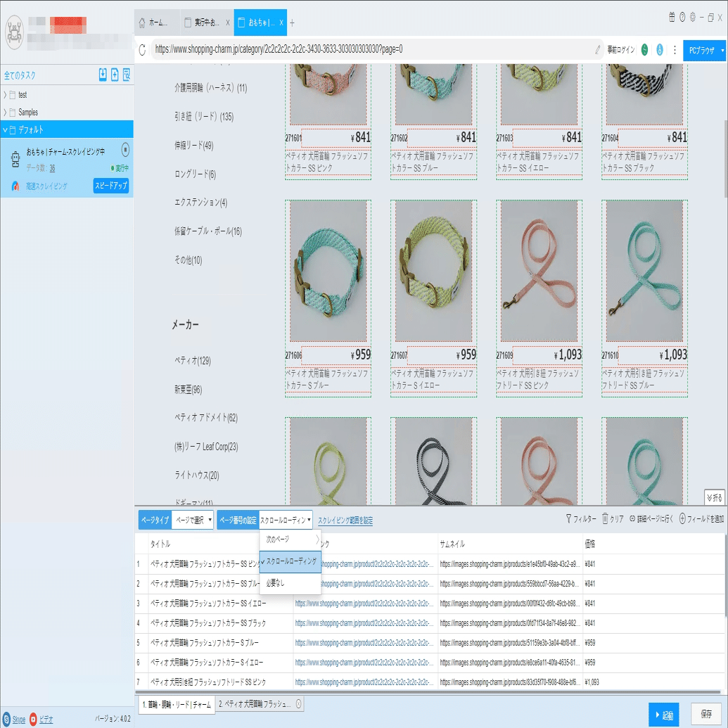
Task: Click the user avatar crab icon
Action: tap(14, 32)
